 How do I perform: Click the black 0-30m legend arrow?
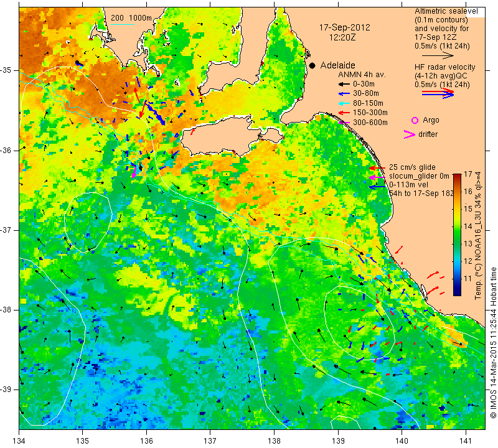[344, 84]
